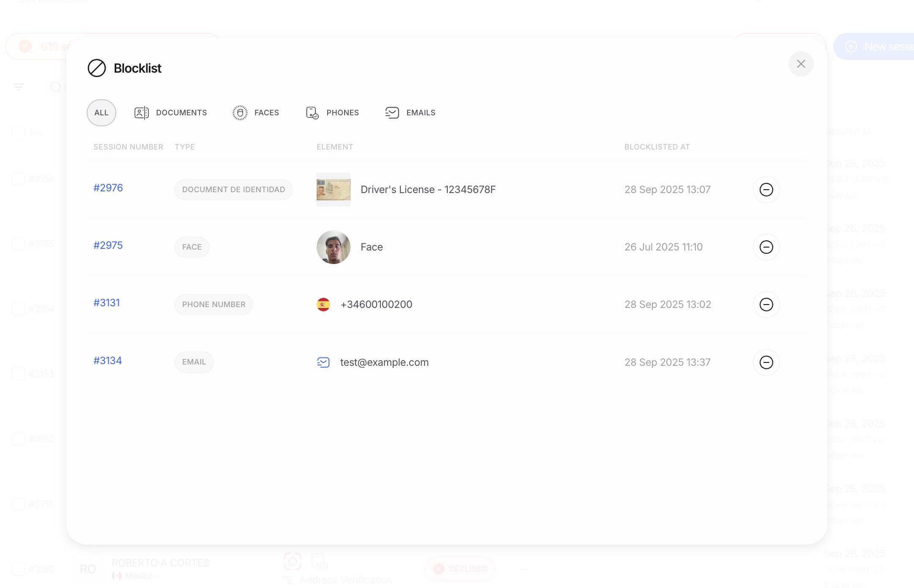This screenshot has height=588, width=914.
Task: Open session #3131 link
Action: click(107, 303)
